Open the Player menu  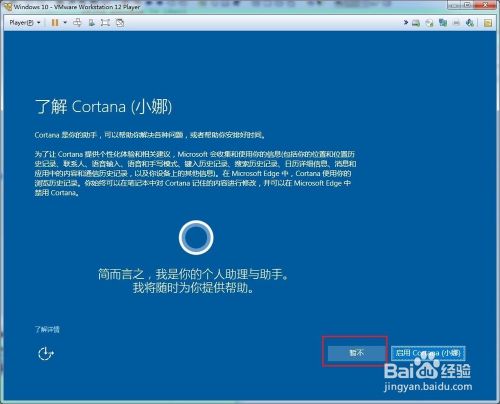(24, 23)
